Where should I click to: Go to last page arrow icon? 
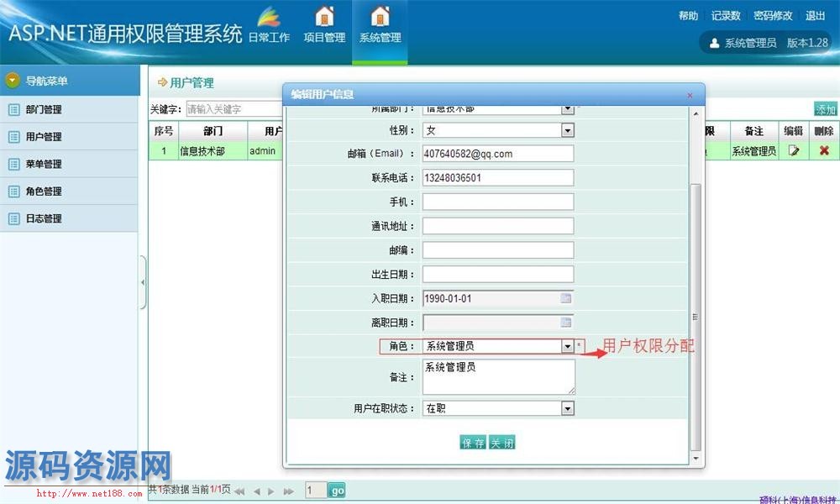(289, 491)
